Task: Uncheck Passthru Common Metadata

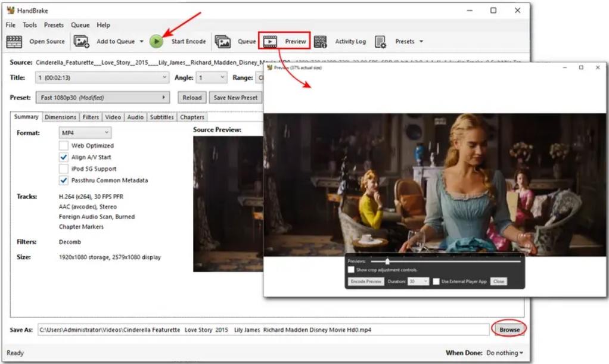Action: [64, 181]
